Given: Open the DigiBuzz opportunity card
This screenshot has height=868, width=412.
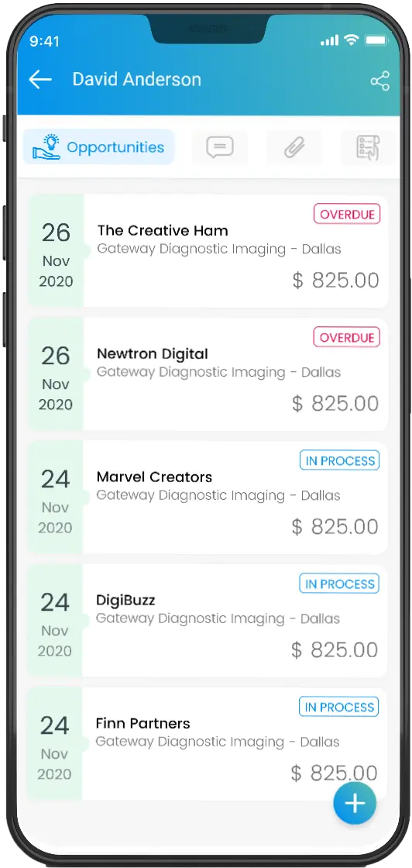Looking at the screenshot, I should [207, 621].
